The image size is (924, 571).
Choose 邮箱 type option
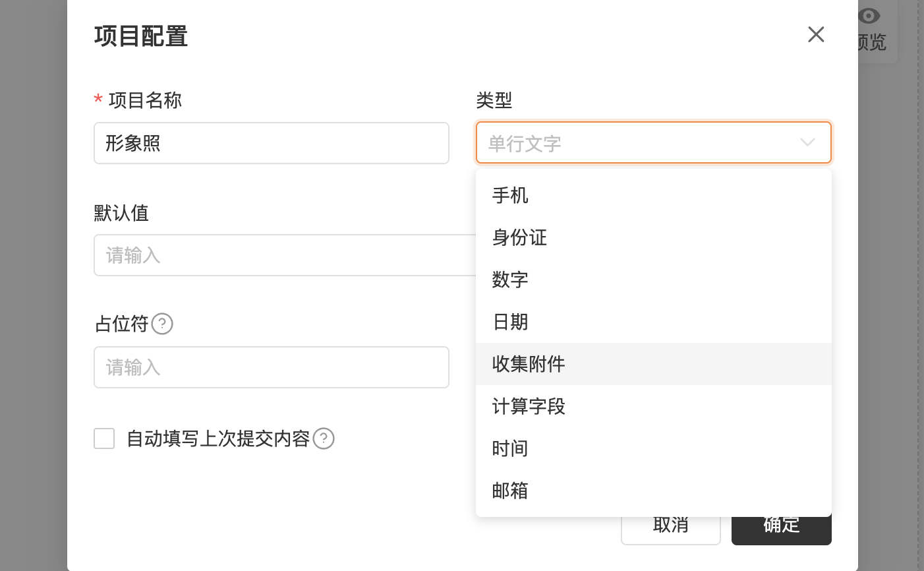tap(654, 491)
